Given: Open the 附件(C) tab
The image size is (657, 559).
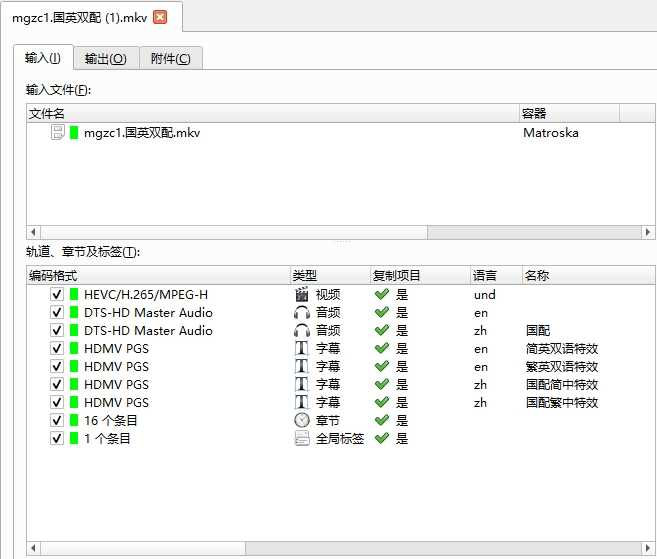Looking at the screenshot, I should [171, 59].
